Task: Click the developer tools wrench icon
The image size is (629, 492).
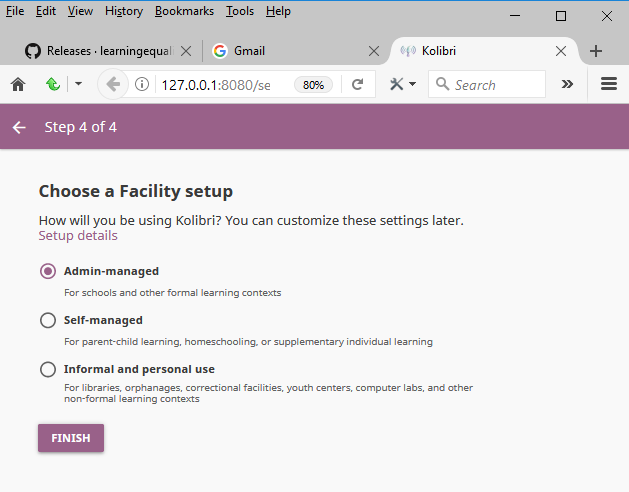Action: [396, 84]
